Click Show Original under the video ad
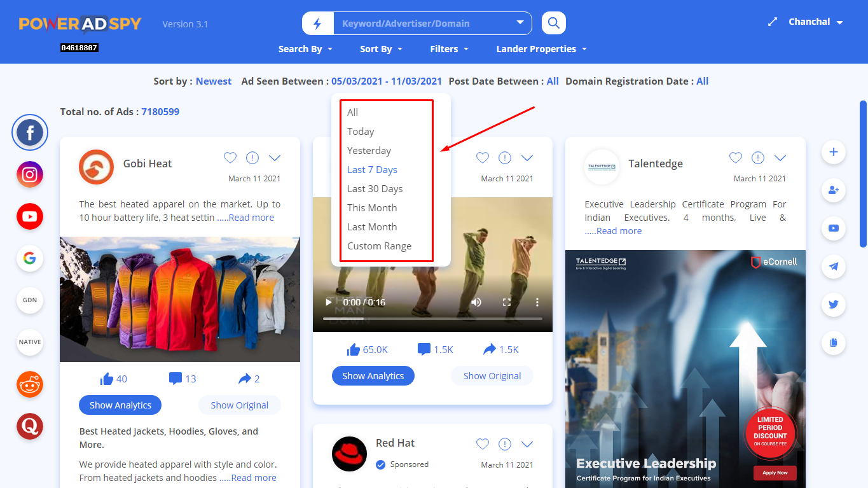868x488 pixels. coord(492,376)
